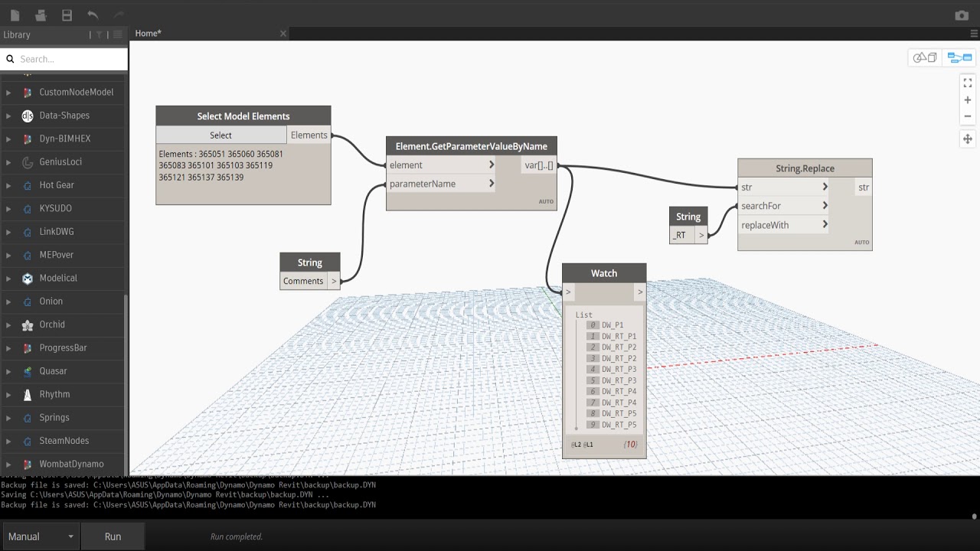Activate the pan tool

click(x=968, y=139)
